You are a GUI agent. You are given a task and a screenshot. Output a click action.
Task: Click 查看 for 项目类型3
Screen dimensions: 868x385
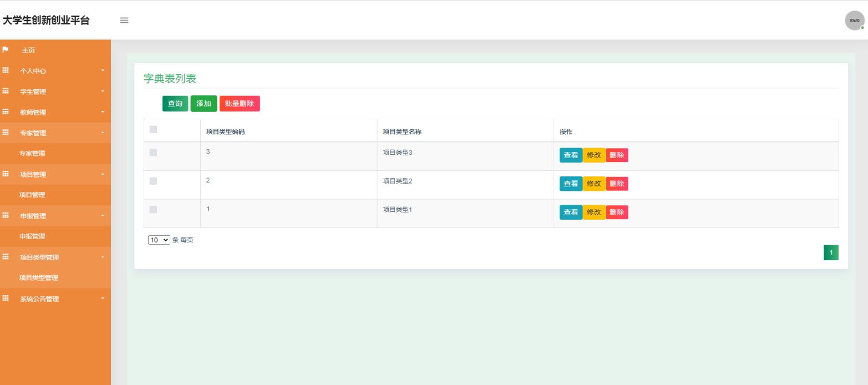pos(571,155)
